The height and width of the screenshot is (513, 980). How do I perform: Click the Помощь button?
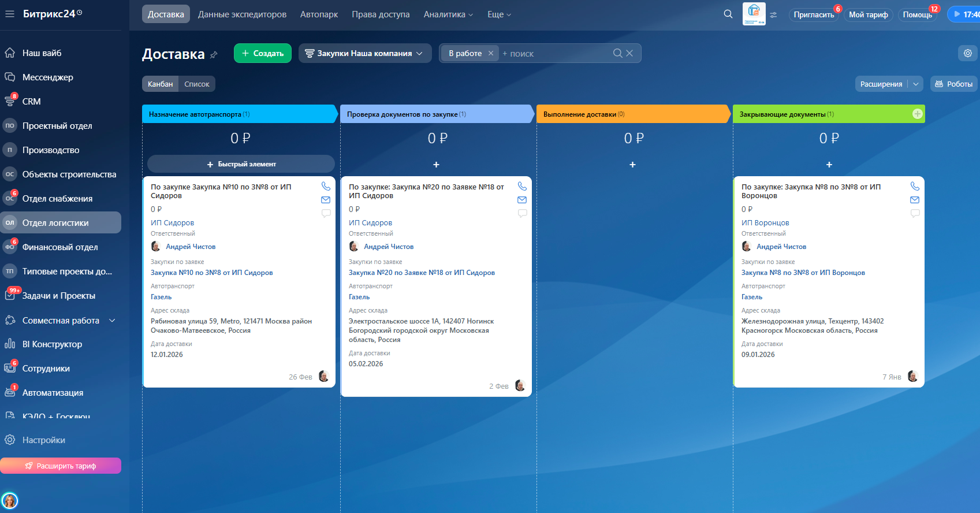pyautogui.click(x=918, y=14)
